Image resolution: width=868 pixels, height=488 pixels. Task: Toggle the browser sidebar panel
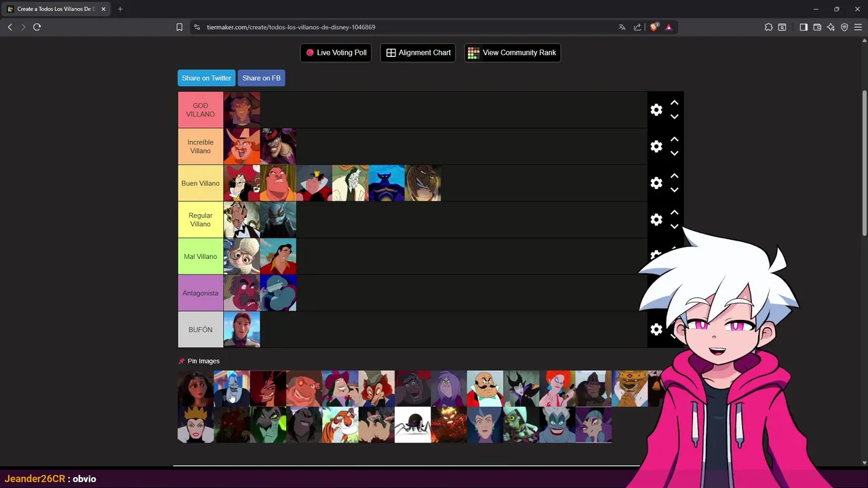pos(804,27)
